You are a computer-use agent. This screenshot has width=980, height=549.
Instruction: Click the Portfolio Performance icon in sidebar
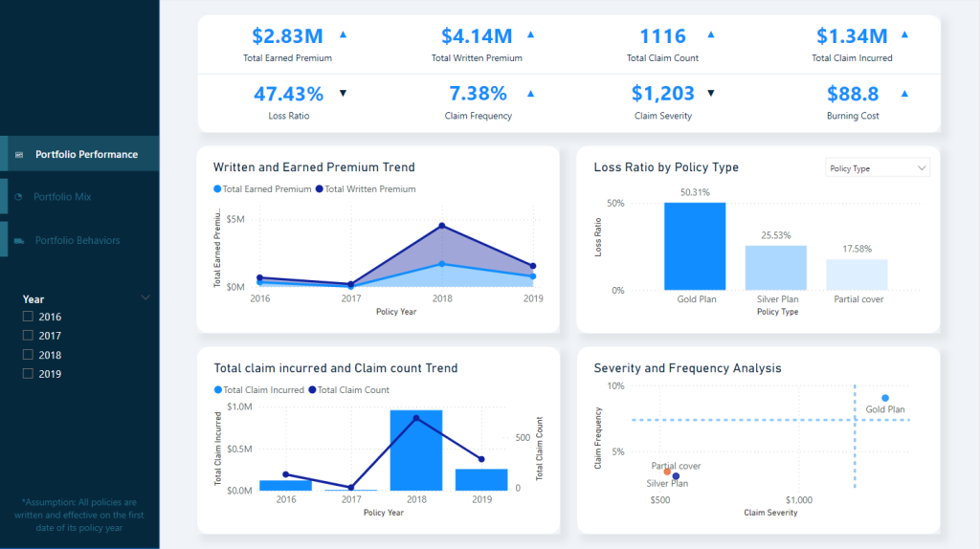tap(19, 155)
